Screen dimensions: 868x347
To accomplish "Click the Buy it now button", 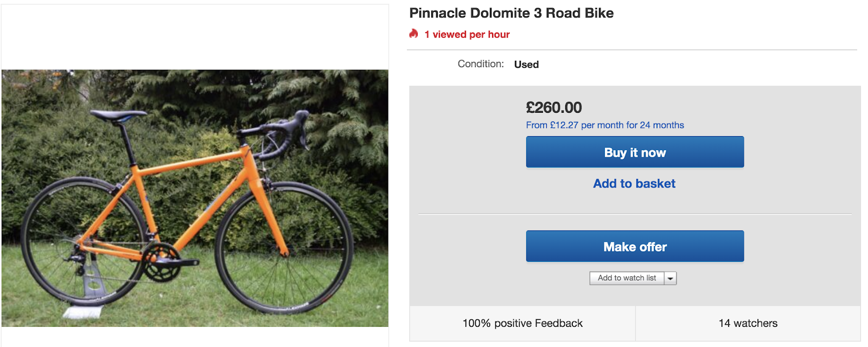I will 635,152.
